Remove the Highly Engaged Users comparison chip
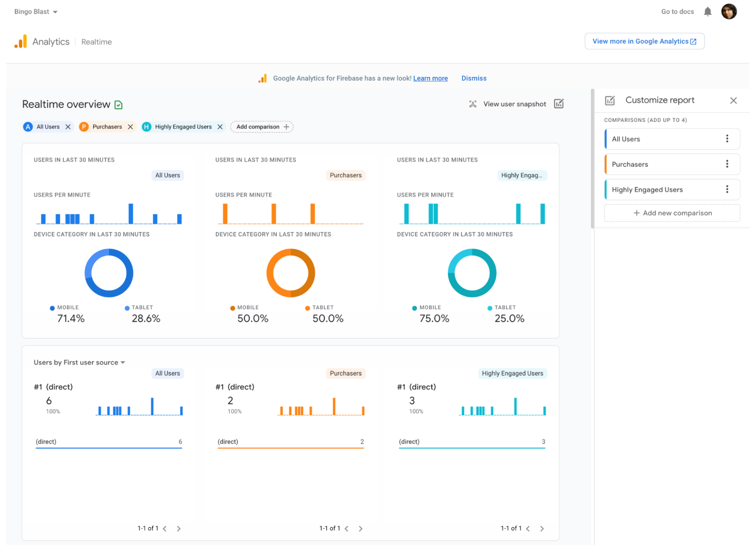The width and height of the screenshot is (756, 545). 220,127
